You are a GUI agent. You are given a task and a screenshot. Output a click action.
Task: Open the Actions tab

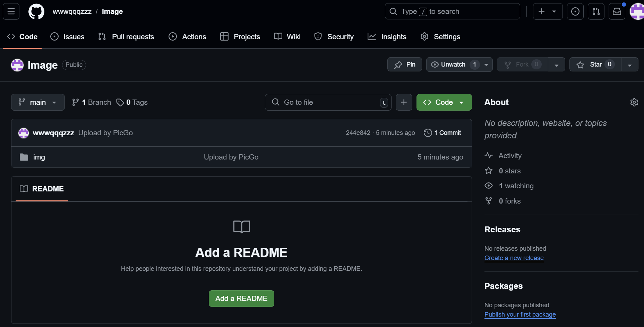coord(187,37)
